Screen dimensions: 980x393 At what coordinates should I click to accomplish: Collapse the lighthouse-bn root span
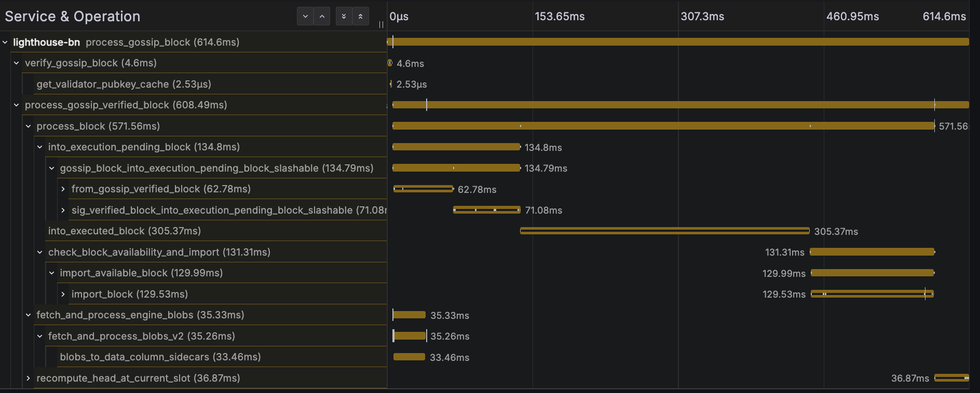coord(5,43)
